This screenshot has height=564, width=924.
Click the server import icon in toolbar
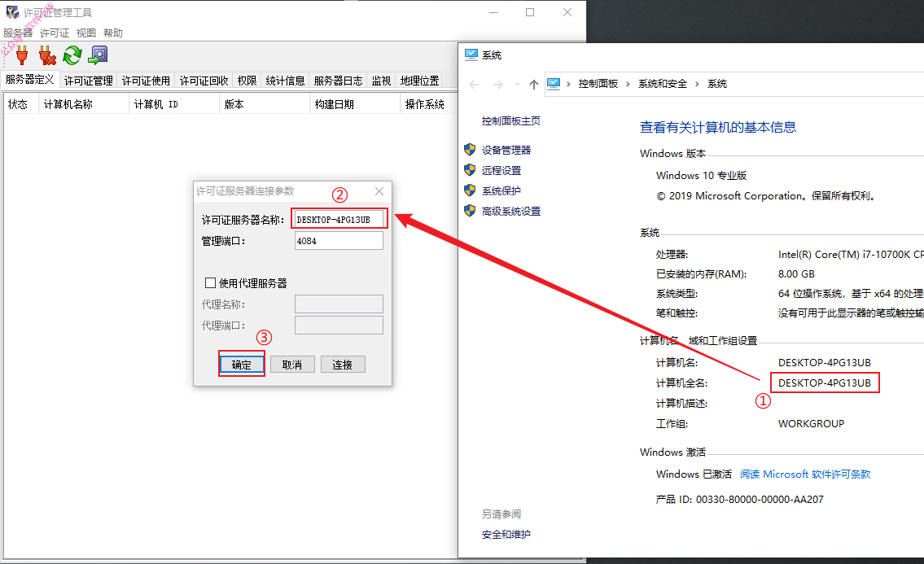(x=98, y=55)
